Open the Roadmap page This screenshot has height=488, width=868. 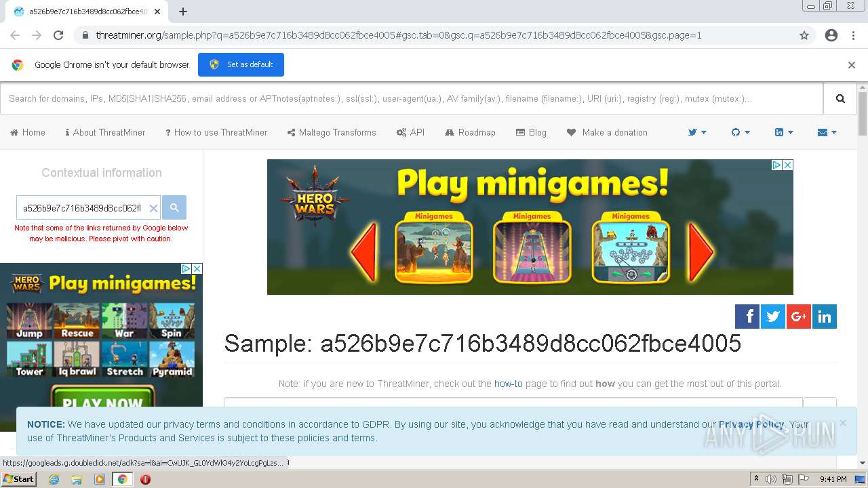coord(470,132)
